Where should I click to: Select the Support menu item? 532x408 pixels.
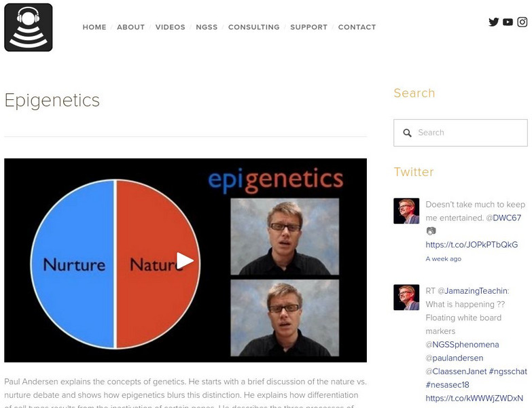point(308,27)
